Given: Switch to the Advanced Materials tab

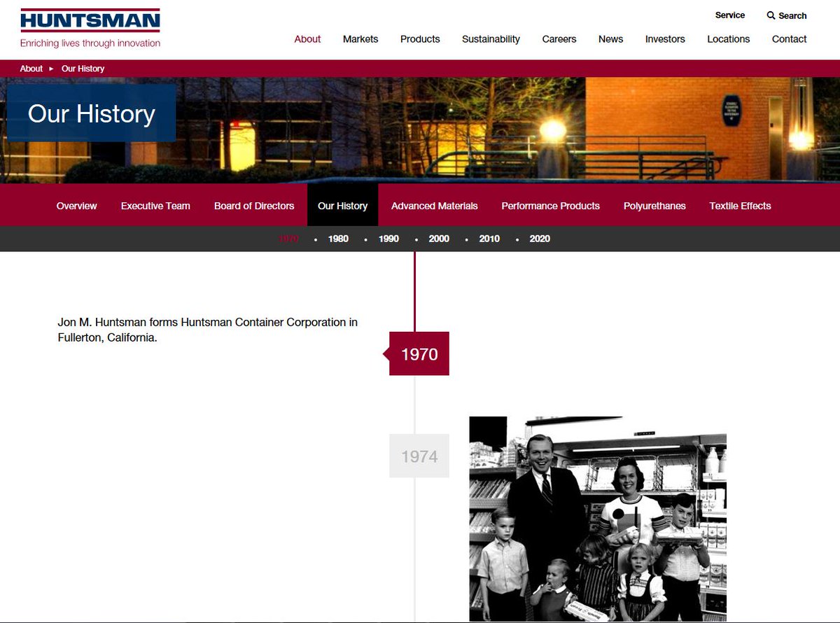Looking at the screenshot, I should 435,206.
